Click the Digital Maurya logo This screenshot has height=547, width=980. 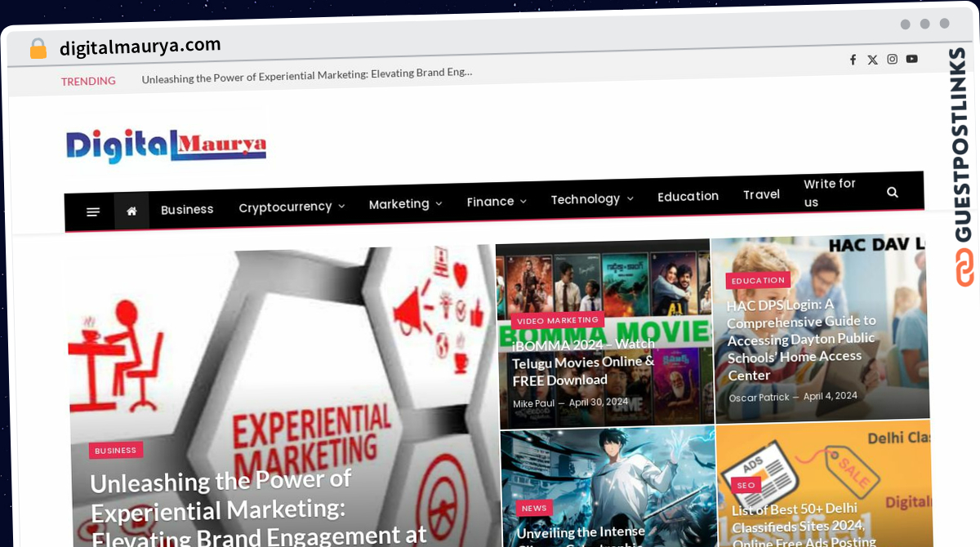167,146
